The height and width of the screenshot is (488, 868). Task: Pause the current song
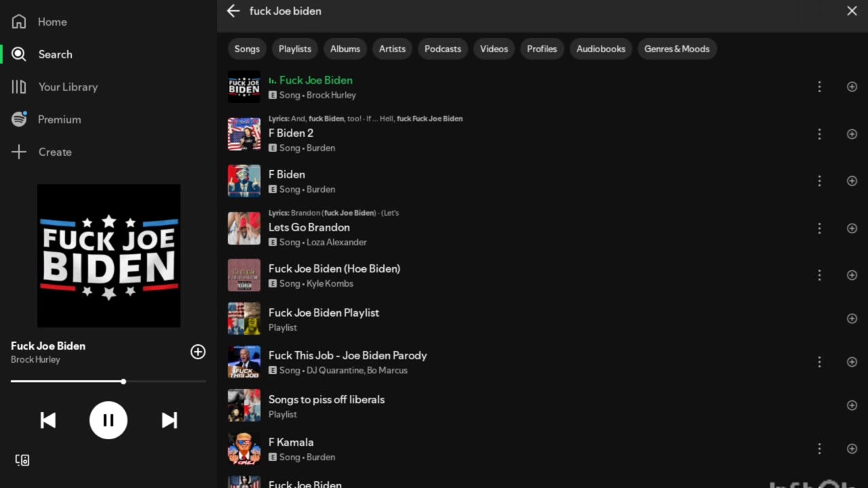(108, 420)
